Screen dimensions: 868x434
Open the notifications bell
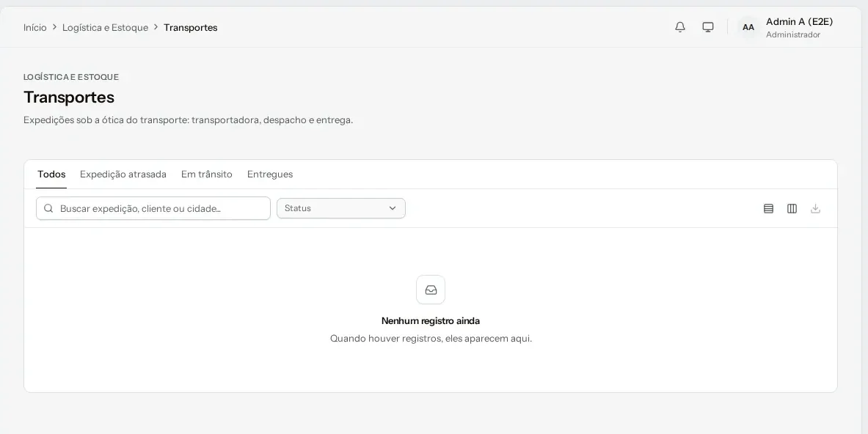click(x=679, y=27)
